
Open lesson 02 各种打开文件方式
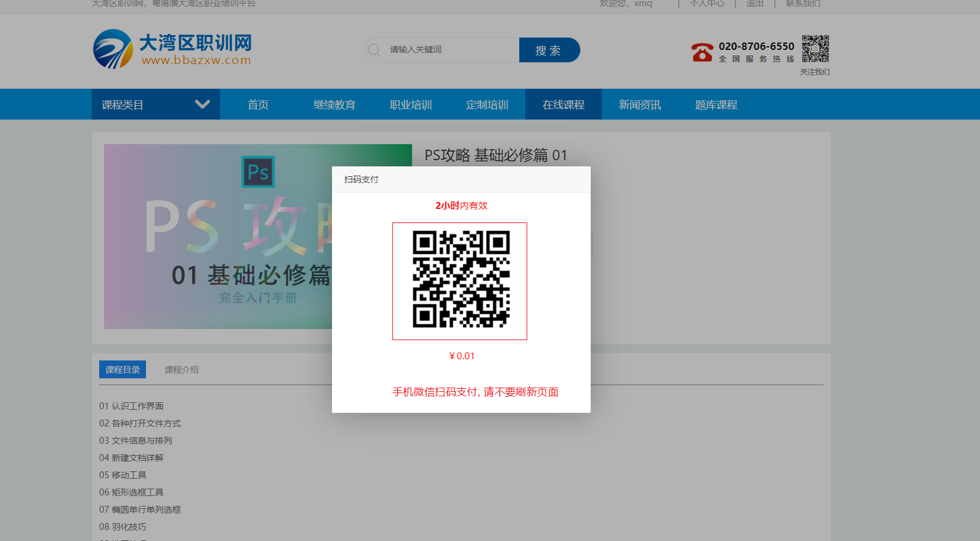click(x=140, y=423)
